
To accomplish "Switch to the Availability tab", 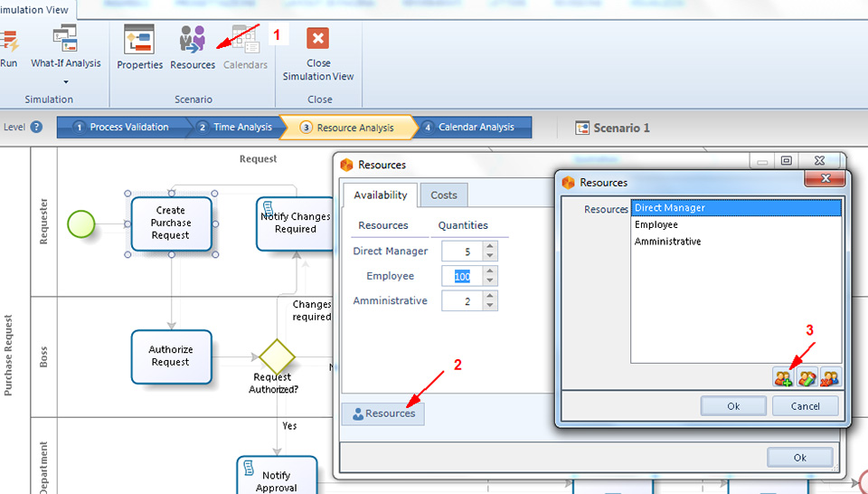I will point(381,195).
